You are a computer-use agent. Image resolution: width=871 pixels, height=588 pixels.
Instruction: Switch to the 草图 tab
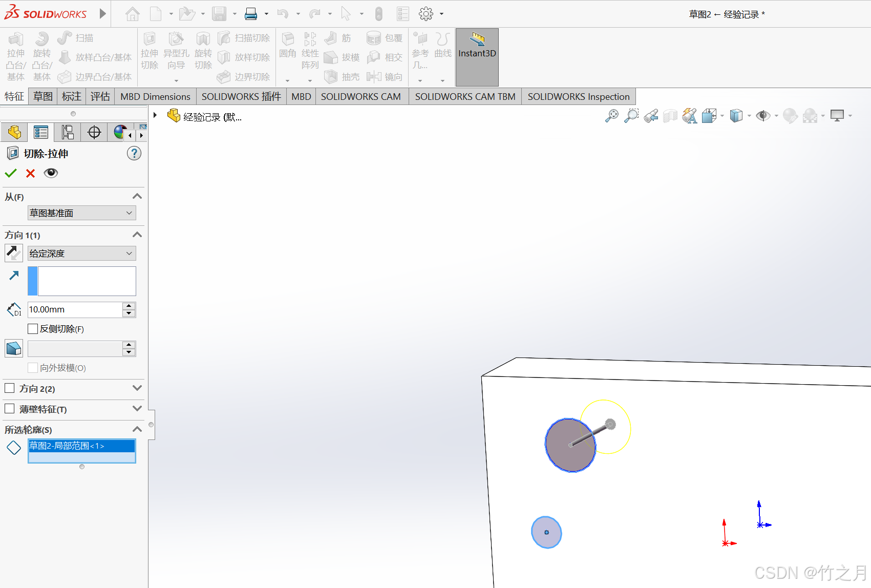[43, 96]
